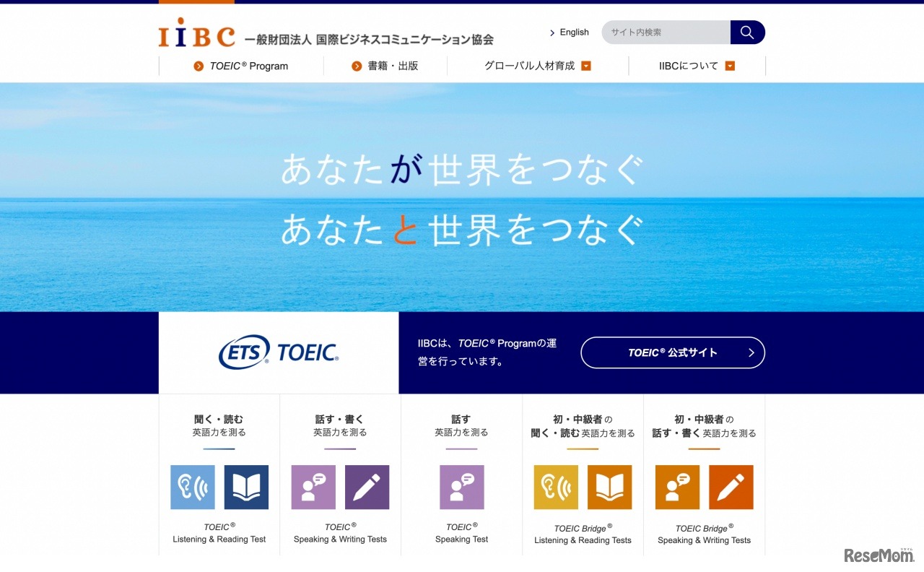The height and width of the screenshot is (572, 924).
Task: Click the ETS TOEIC logo
Action: [x=279, y=352]
